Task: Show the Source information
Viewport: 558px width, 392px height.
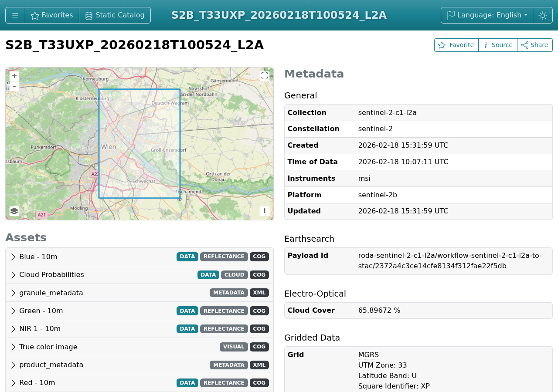Action: click(498, 45)
